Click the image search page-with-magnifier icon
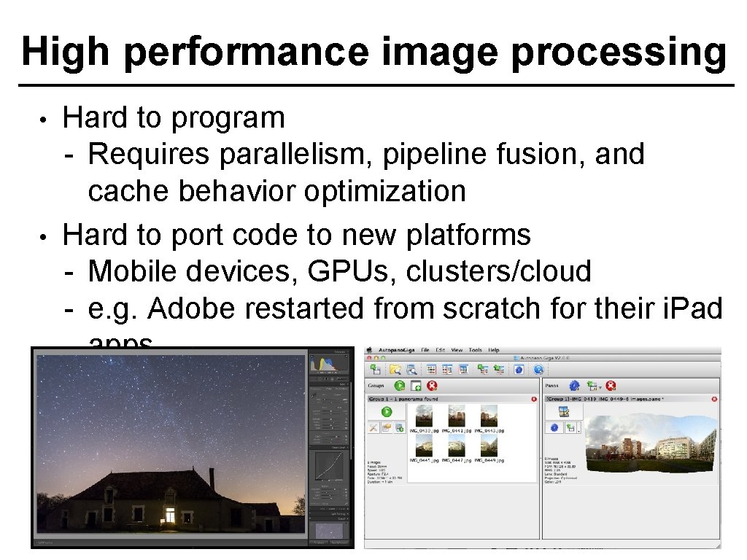 coord(411,370)
